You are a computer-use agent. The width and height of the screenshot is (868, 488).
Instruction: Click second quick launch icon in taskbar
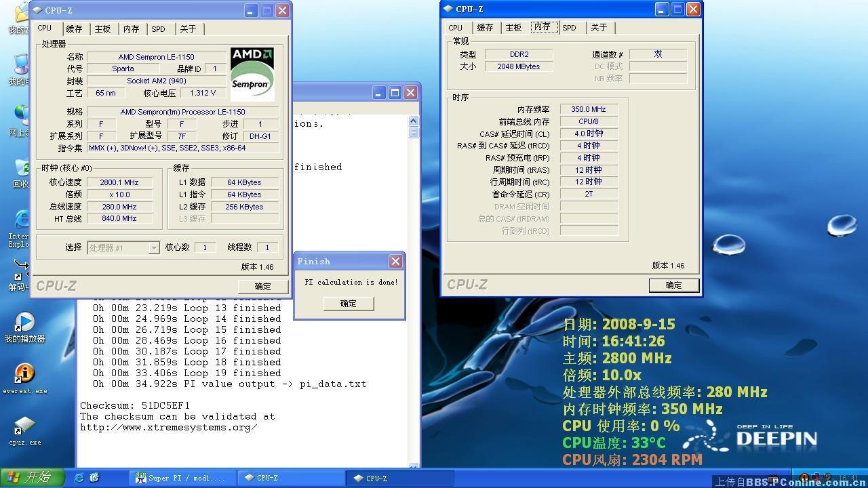pyautogui.click(x=95, y=478)
